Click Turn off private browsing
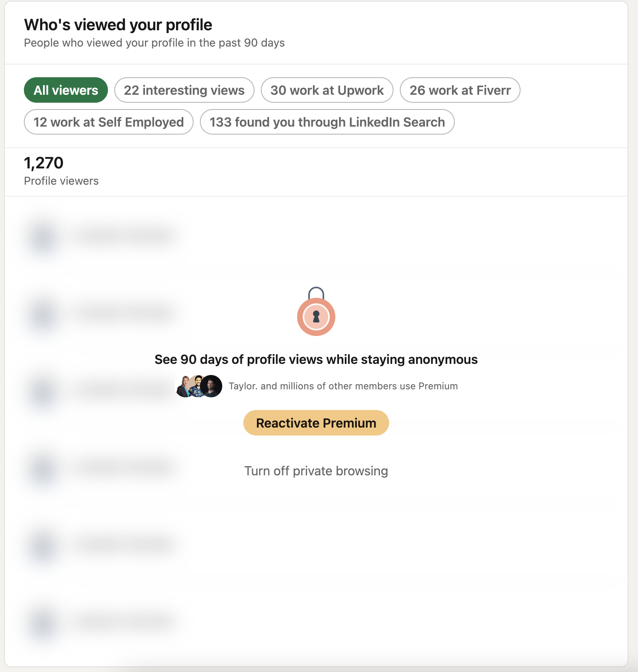Viewport: 638px width, 672px height. (316, 471)
